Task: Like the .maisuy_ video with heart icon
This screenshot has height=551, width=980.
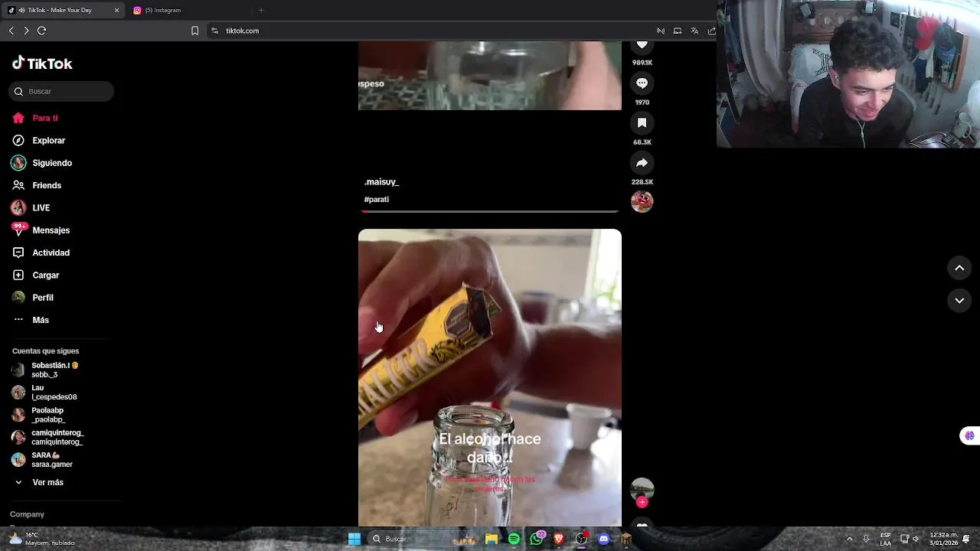Action: click(x=642, y=46)
